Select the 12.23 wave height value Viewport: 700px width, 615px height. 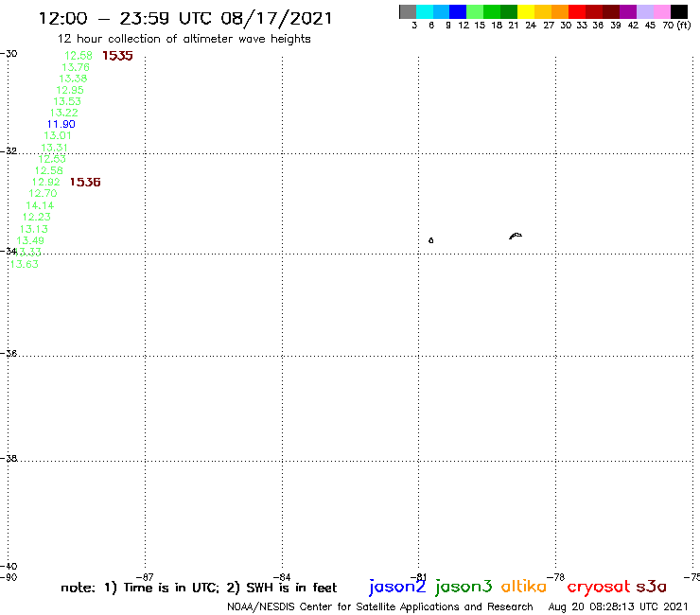(x=37, y=217)
